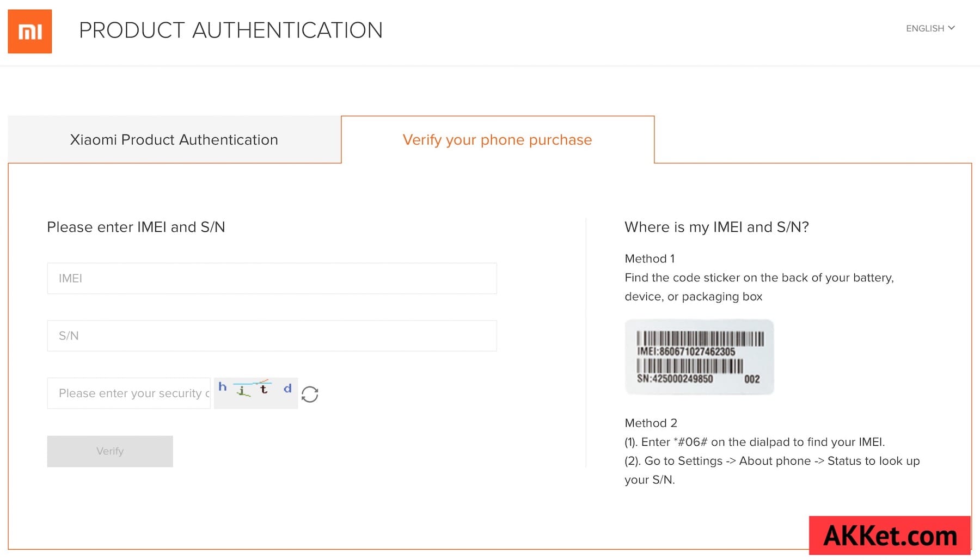The height and width of the screenshot is (560, 980).
Task: Click the security code input field
Action: point(128,393)
